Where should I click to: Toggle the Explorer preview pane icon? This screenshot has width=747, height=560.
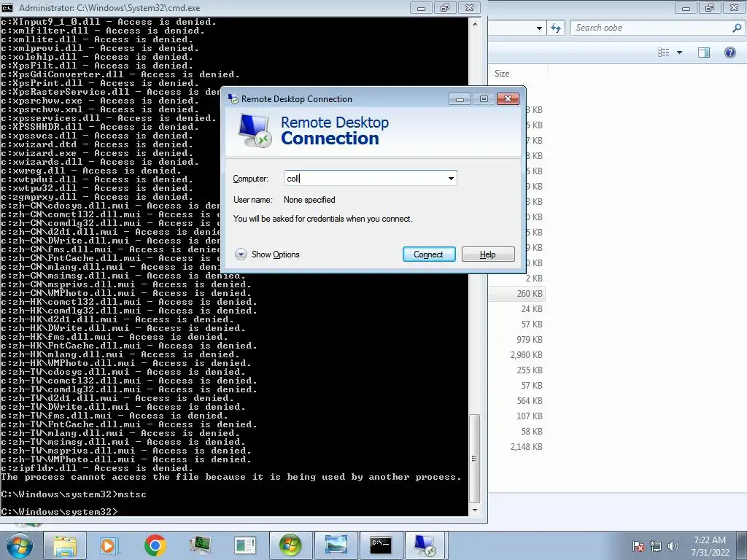coord(704,52)
